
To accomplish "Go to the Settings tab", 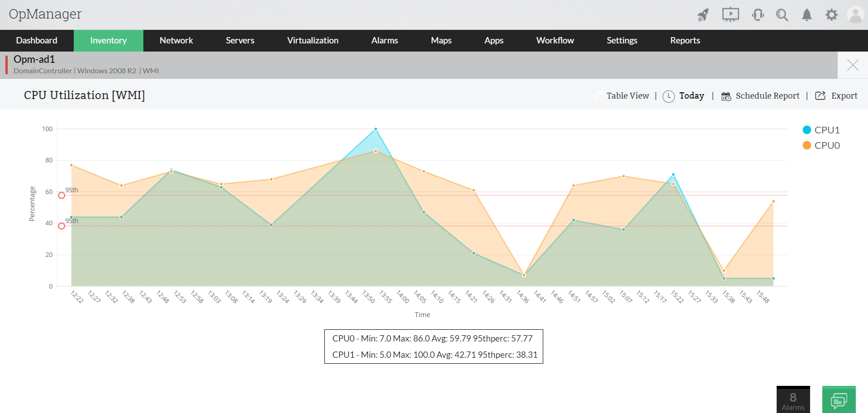I will point(622,41).
